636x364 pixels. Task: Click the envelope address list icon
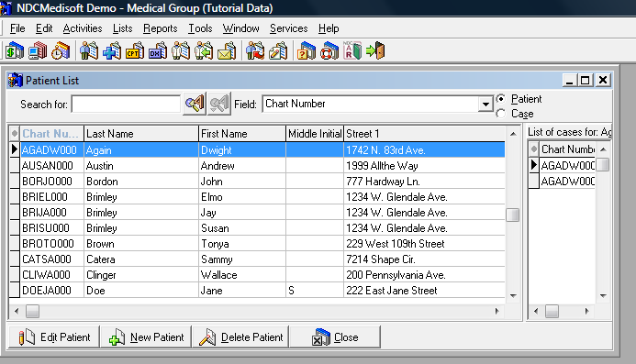[x=227, y=51]
